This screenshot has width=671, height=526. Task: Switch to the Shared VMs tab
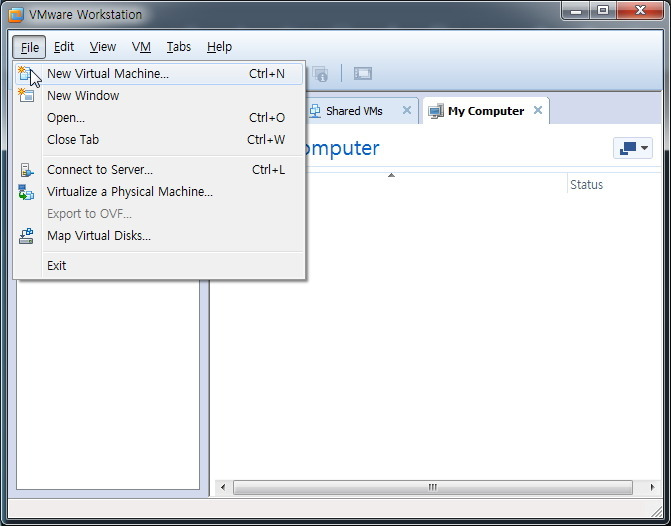pyautogui.click(x=361, y=111)
